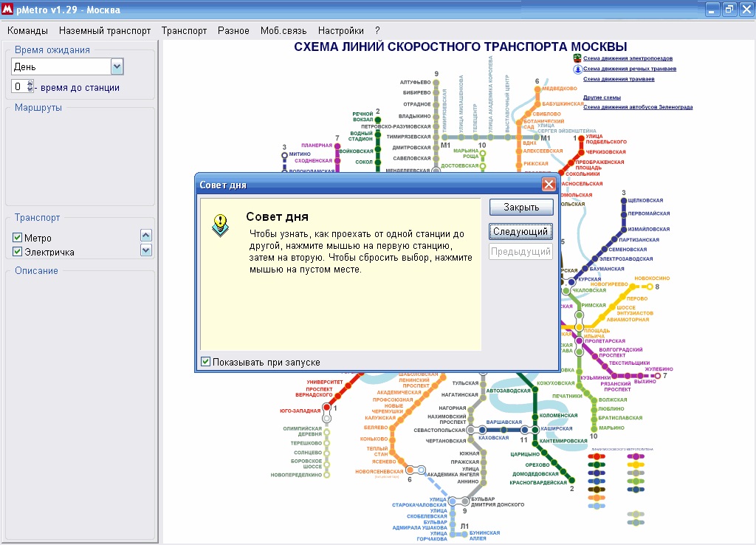This screenshot has height=545, width=756.
Task: Select Юго-Западная station
Action: 327,408
